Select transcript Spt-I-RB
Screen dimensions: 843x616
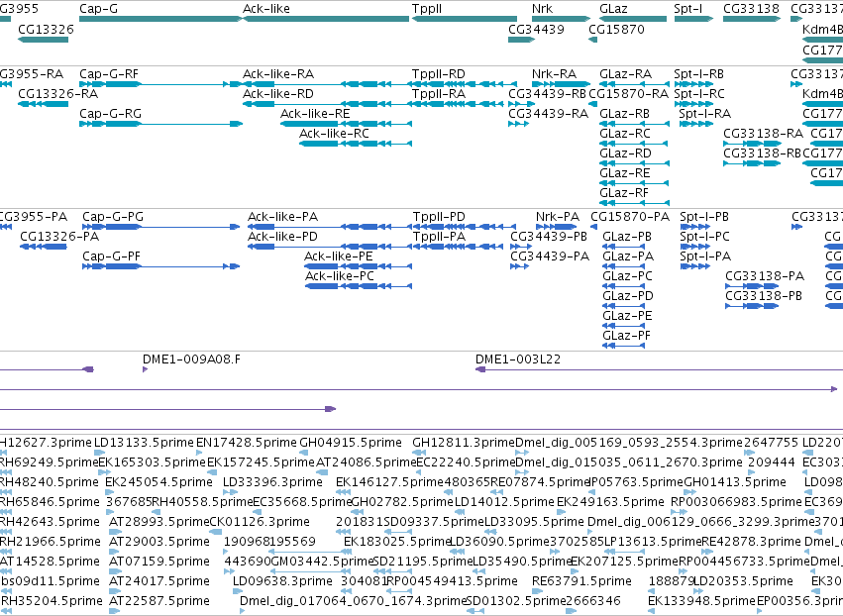693,84
